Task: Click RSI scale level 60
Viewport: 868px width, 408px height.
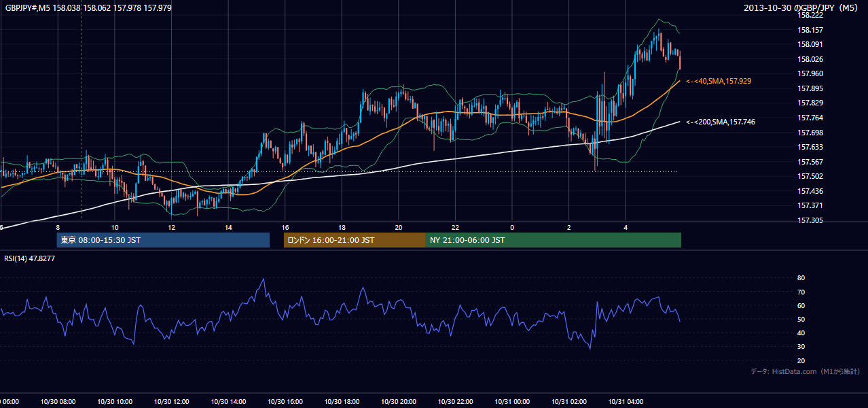Action: click(801, 305)
